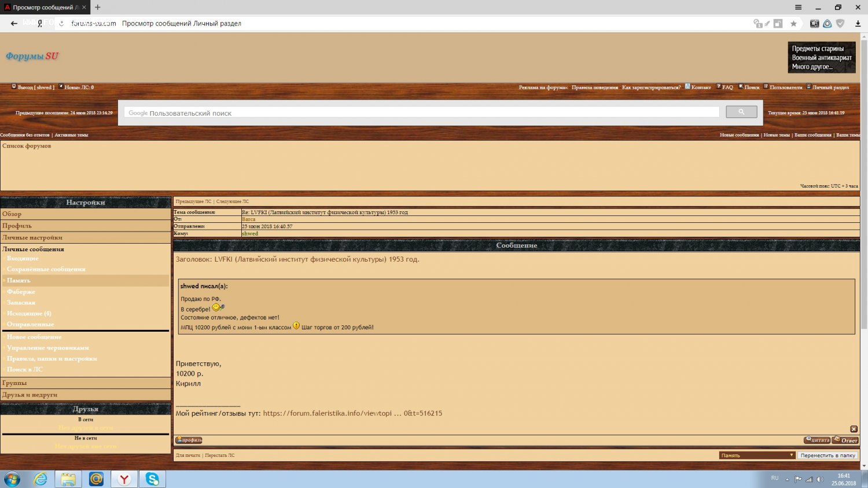The image size is (868, 488).
Task: Open the faleristika forum rating link
Action: click(352, 413)
